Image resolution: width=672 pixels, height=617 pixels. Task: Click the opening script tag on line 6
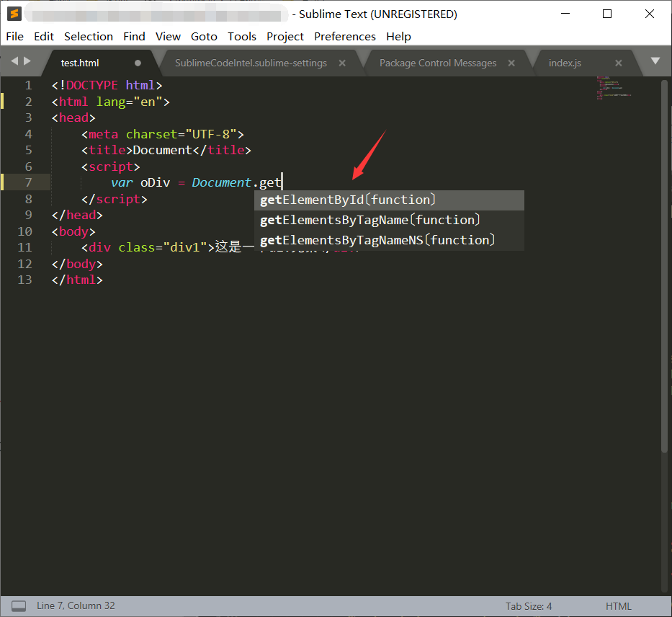[111, 167]
